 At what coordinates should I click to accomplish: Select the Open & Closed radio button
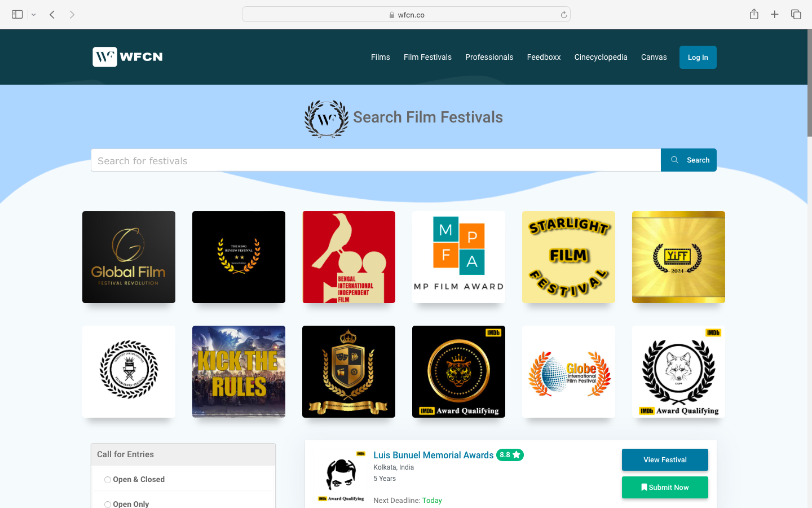pyautogui.click(x=107, y=479)
